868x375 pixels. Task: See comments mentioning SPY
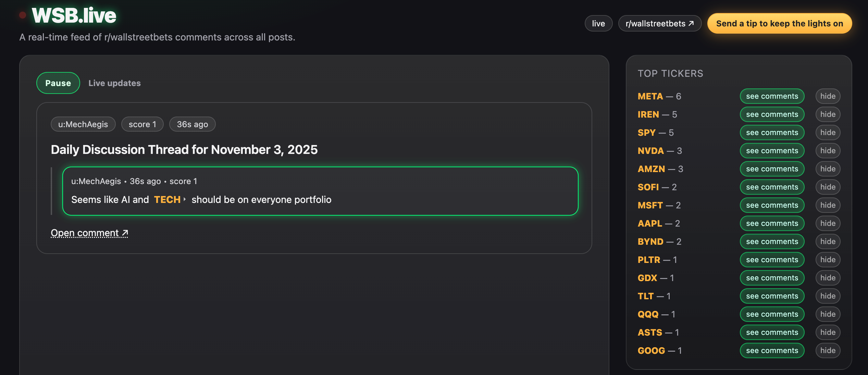[x=772, y=133]
